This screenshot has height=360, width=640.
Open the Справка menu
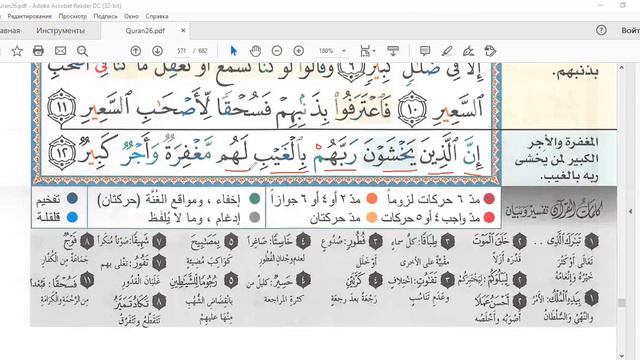click(157, 16)
